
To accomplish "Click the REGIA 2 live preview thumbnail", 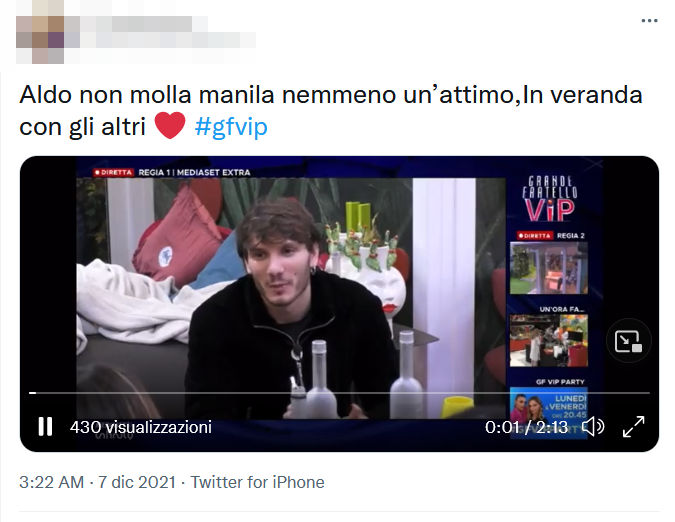I will click(x=548, y=268).
